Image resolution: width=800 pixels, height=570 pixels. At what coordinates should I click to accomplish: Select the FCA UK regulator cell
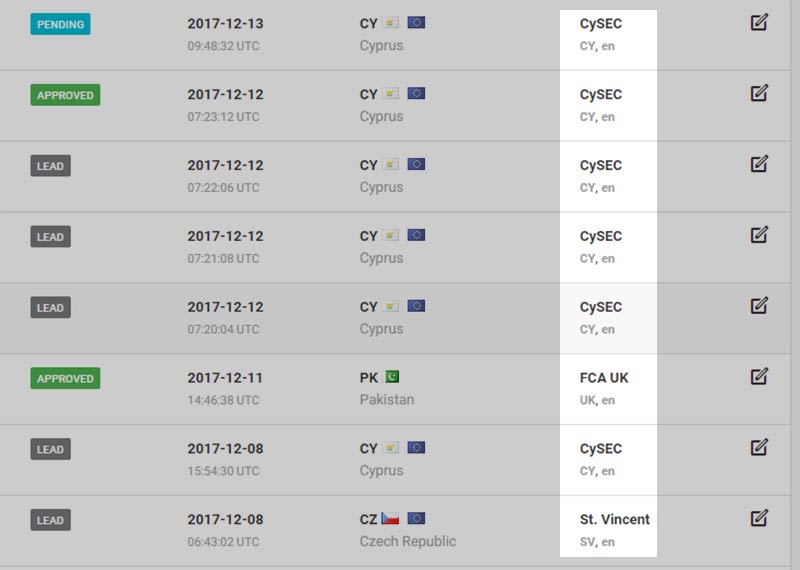tap(605, 388)
